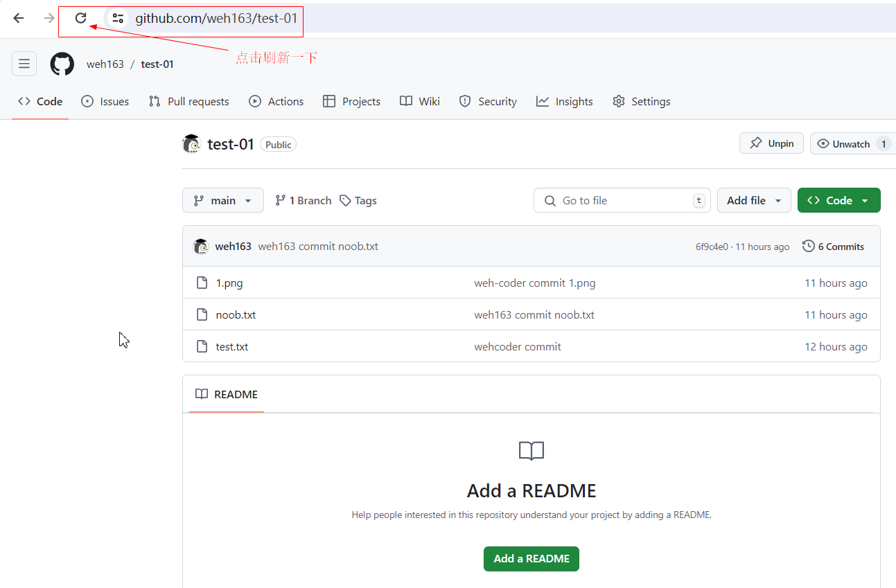This screenshot has width=896, height=588.
Task: Expand the main branch dropdown
Action: pyautogui.click(x=223, y=200)
